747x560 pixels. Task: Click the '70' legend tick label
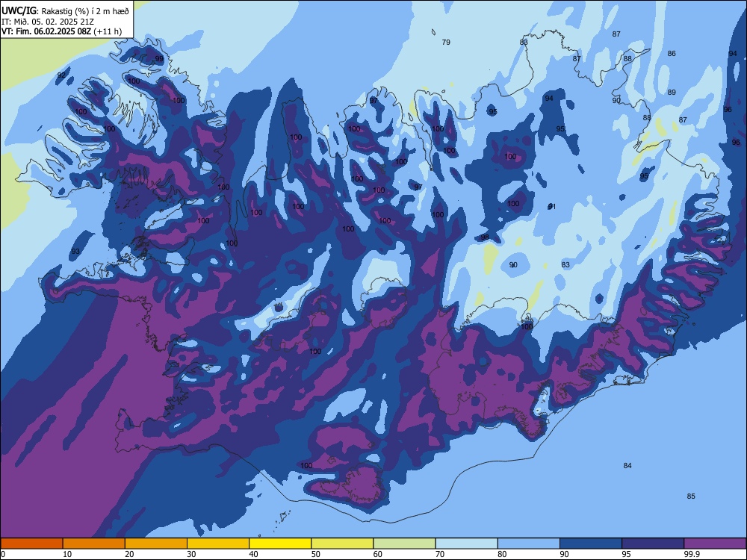click(440, 554)
